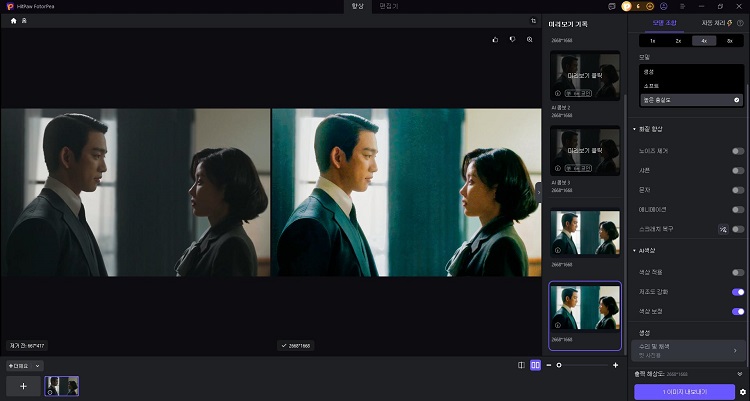The image size is (750, 401).
Task: Expand the output resolution chevron
Action: point(740,374)
